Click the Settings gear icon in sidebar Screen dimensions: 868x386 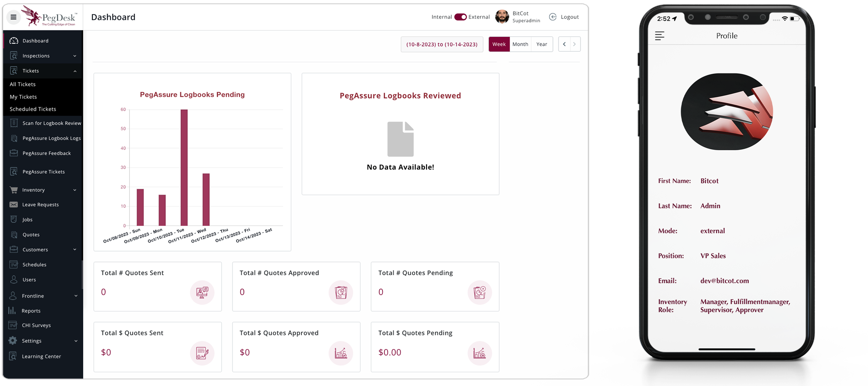[x=13, y=340]
